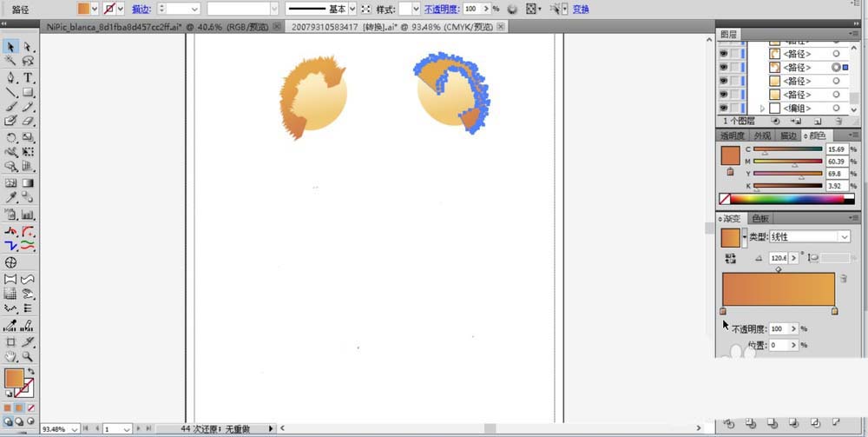The width and height of the screenshot is (868, 437).
Task: Open the gradient angle value arrow
Action: (x=794, y=258)
